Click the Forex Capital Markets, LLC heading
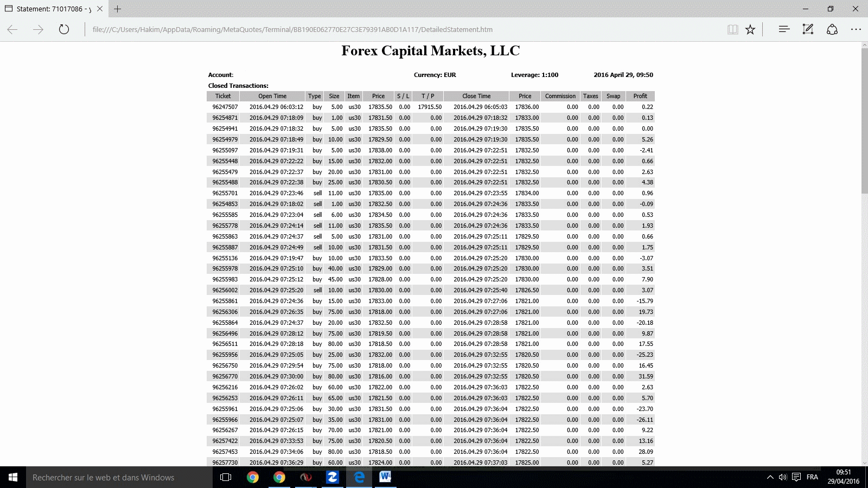Image resolution: width=868 pixels, height=488 pixels. (x=431, y=51)
